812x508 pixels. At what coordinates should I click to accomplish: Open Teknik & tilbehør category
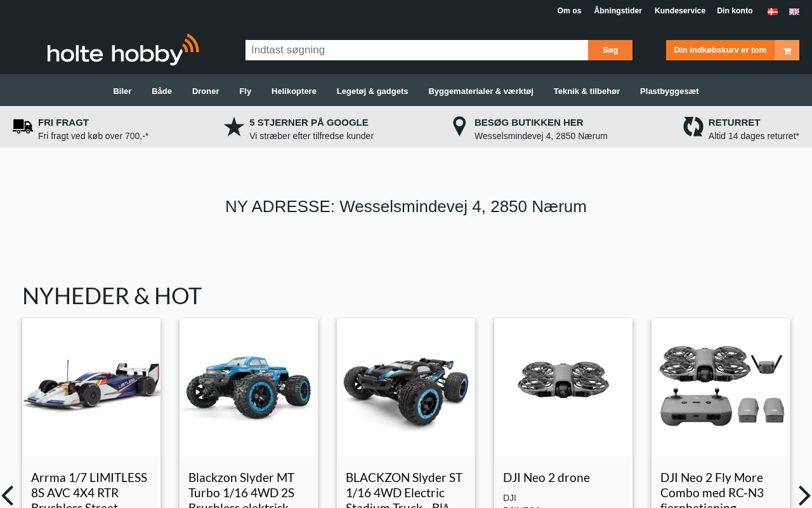coord(587,91)
